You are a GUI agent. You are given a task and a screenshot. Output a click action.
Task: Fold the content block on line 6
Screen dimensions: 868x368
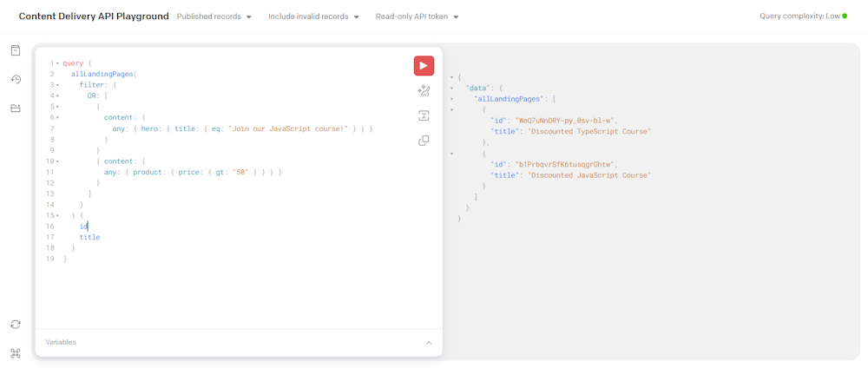tap(57, 118)
